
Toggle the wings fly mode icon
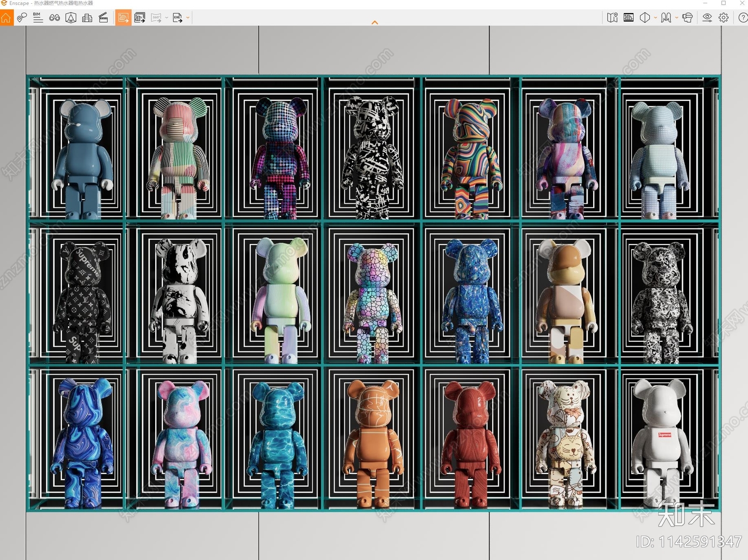pyautogui.click(x=666, y=18)
